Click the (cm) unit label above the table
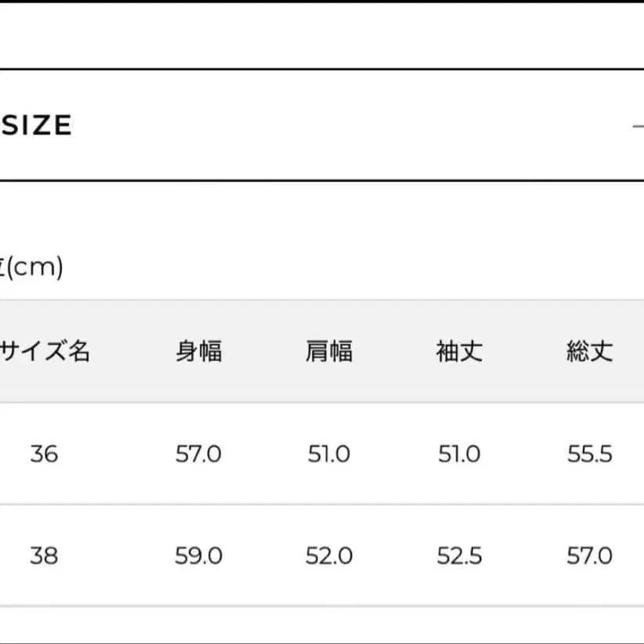 coord(31,268)
